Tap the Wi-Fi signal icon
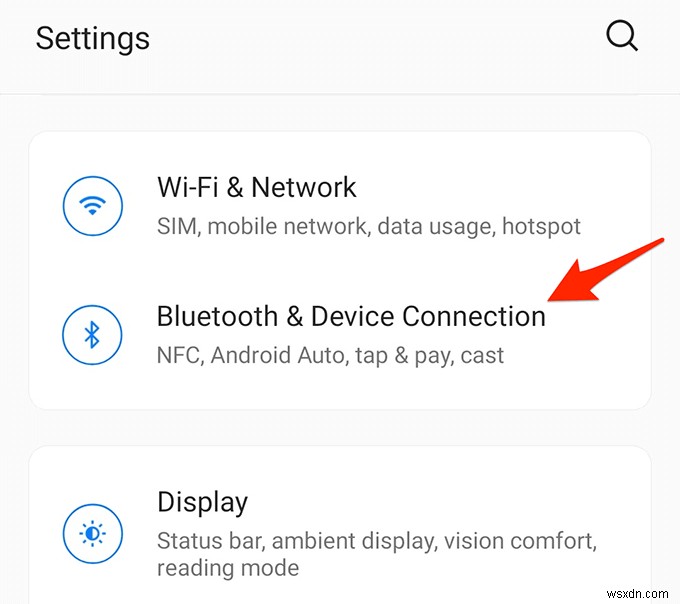This screenshot has height=604, width=680. (92, 207)
